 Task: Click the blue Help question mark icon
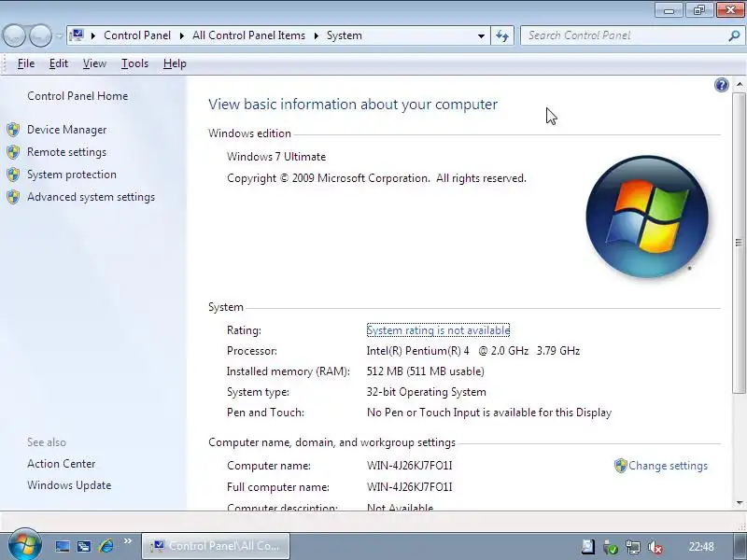[721, 85]
